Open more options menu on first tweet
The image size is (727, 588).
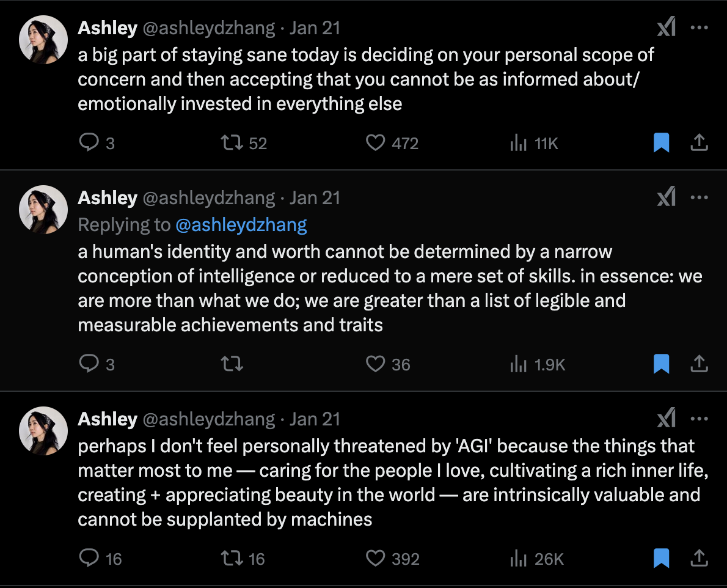pos(699,28)
